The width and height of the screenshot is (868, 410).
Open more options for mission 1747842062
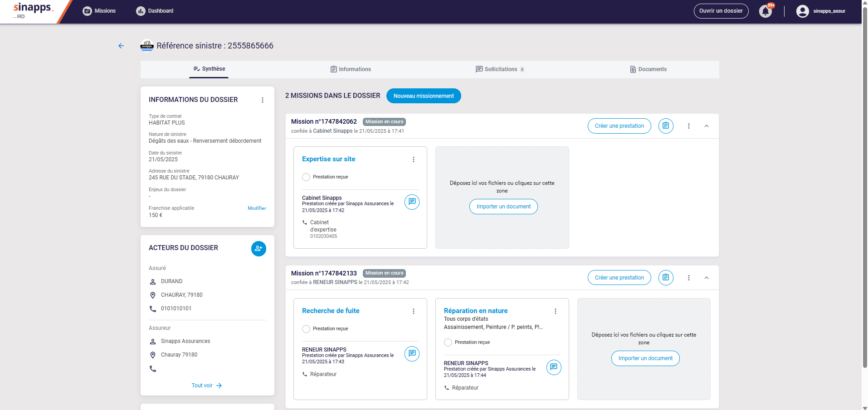pos(689,126)
